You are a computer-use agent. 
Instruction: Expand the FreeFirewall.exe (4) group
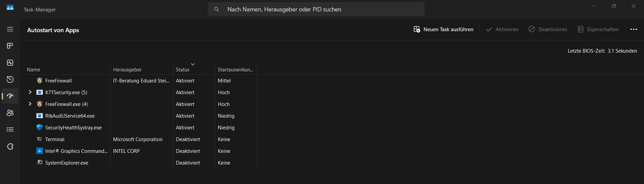pos(30,104)
